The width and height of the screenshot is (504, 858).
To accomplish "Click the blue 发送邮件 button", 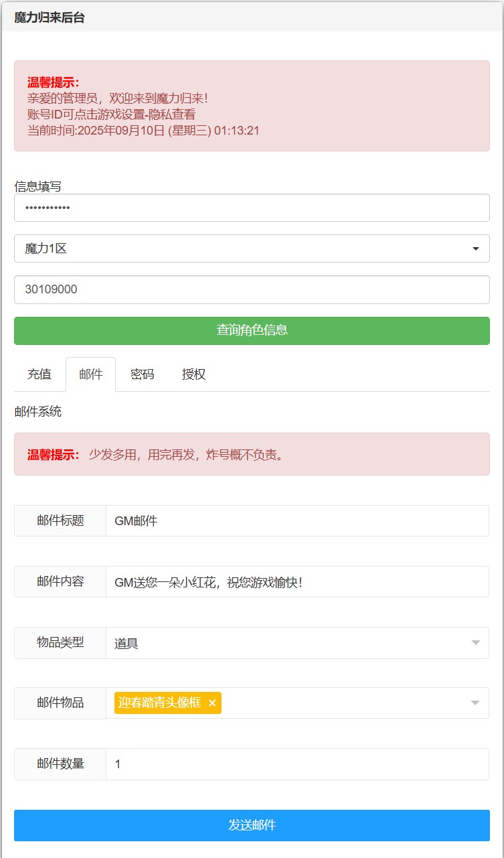I will 252,825.
